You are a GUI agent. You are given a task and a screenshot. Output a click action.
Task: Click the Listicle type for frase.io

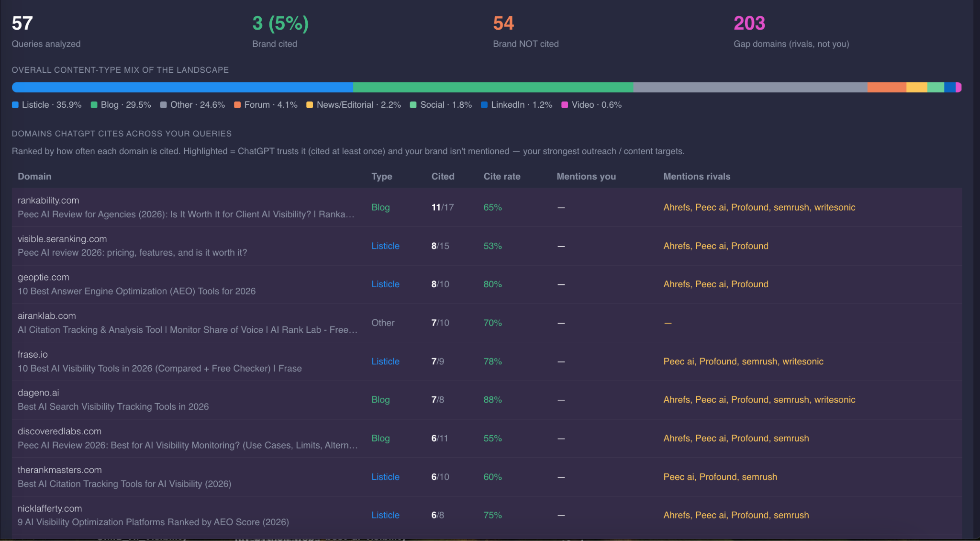(x=385, y=361)
